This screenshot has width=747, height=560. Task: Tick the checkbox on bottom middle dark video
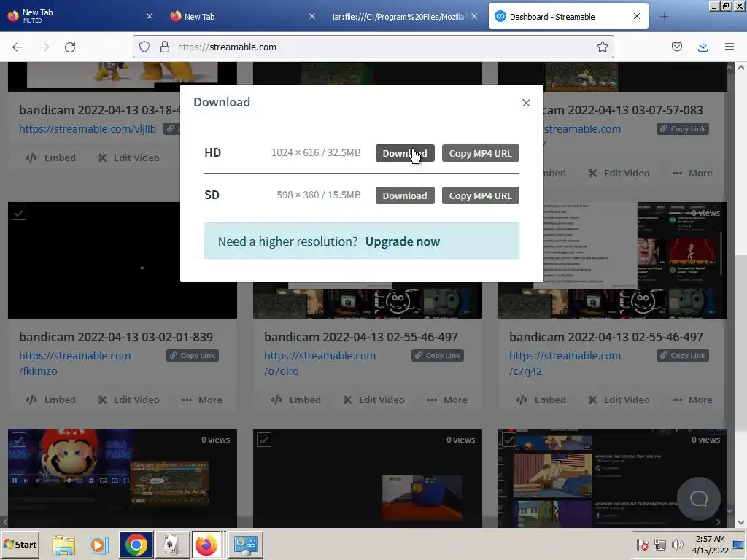tap(264, 440)
